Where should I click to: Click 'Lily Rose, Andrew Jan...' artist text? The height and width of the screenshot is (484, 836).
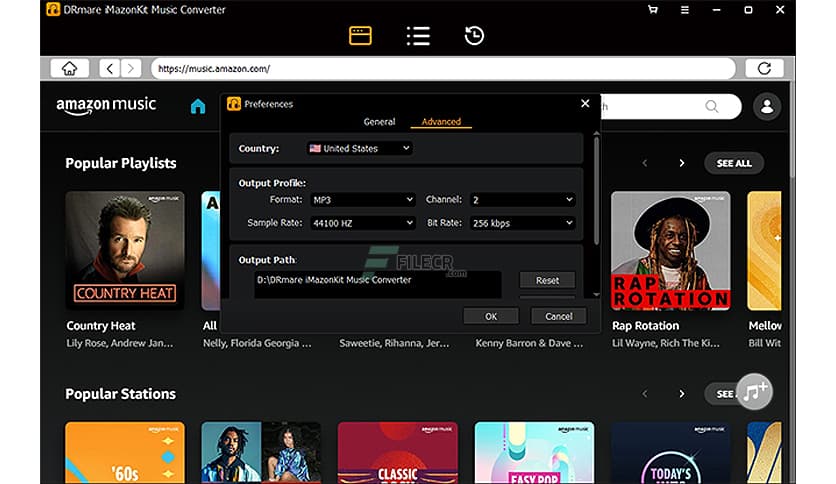[119, 343]
